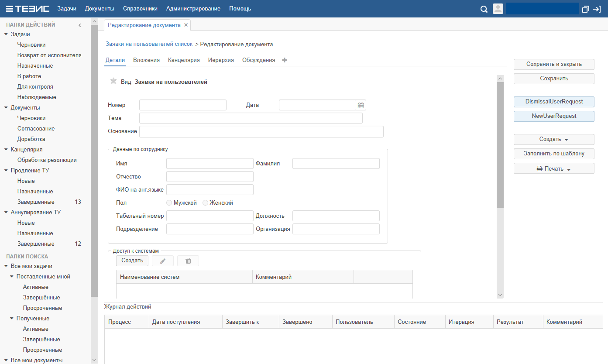The width and height of the screenshot is (608, 364).
Task: Click the Фамилия input field
Action: [336, 164]
